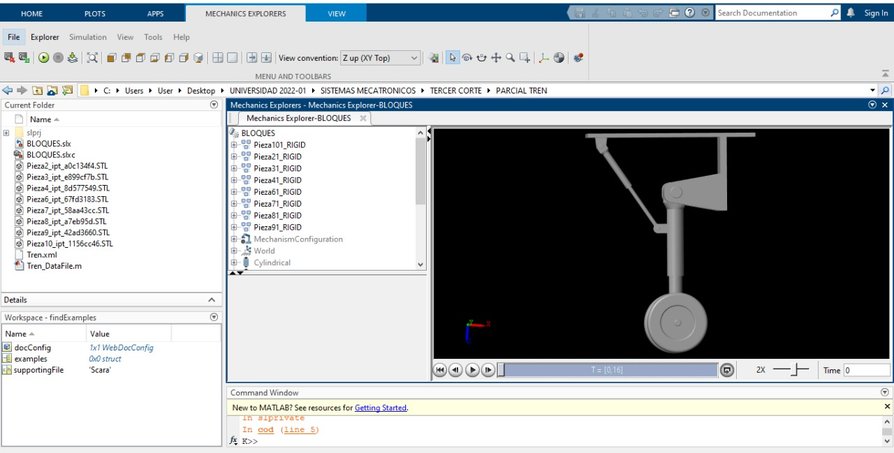The image size is (894, 453).
Task: Expand the World tree node
Action: point(234,251)
